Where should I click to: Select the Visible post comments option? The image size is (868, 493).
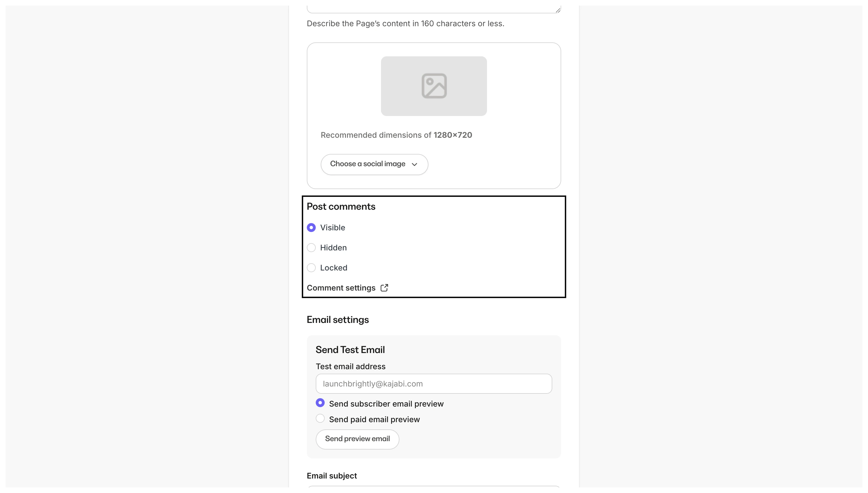click(x=311, y=228)
